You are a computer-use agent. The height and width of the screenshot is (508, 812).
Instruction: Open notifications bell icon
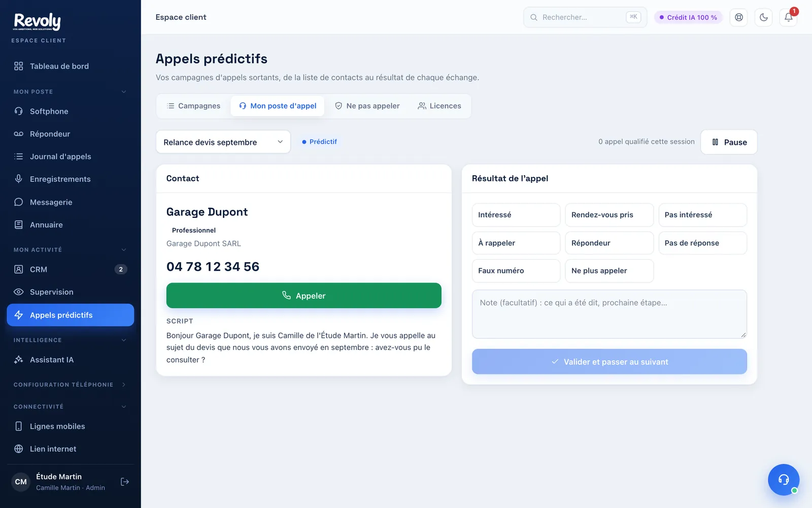click(788, 17)
